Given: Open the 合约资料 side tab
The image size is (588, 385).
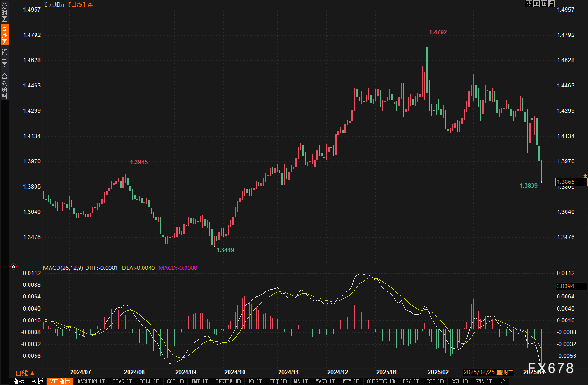Looking at the screenshot, I should point(4,86).
